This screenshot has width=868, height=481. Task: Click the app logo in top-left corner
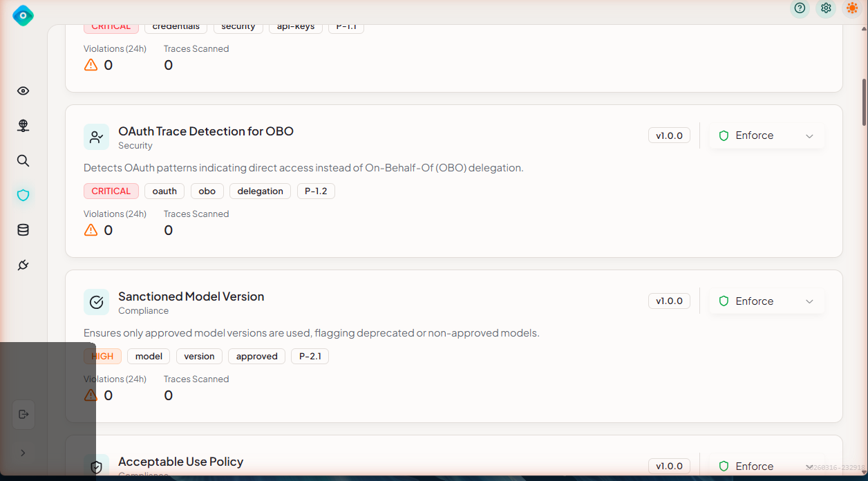(x=23, y=15)
